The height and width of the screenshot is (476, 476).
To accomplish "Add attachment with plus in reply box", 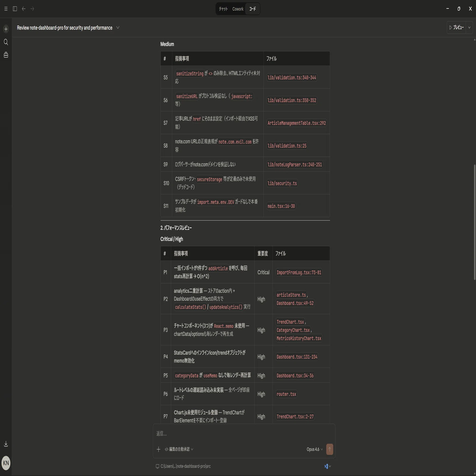I will click(158, 449).
